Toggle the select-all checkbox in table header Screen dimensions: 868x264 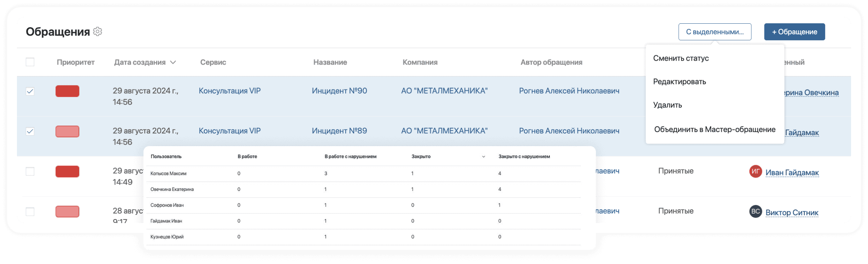pyautogui.click(x=30, y=62)
